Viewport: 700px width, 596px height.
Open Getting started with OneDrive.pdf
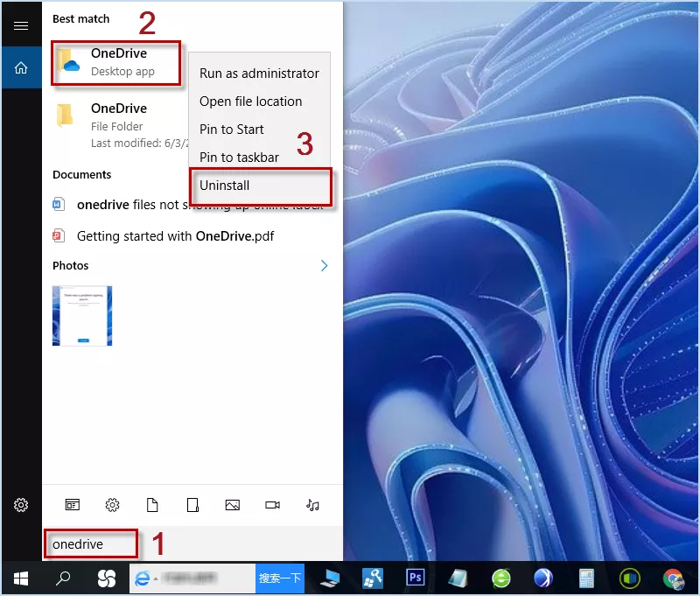click(x=164, y=236)
